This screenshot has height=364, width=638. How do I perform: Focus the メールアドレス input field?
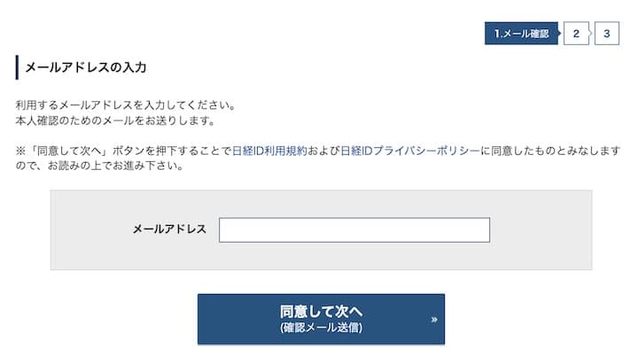(x=354, y=230)
